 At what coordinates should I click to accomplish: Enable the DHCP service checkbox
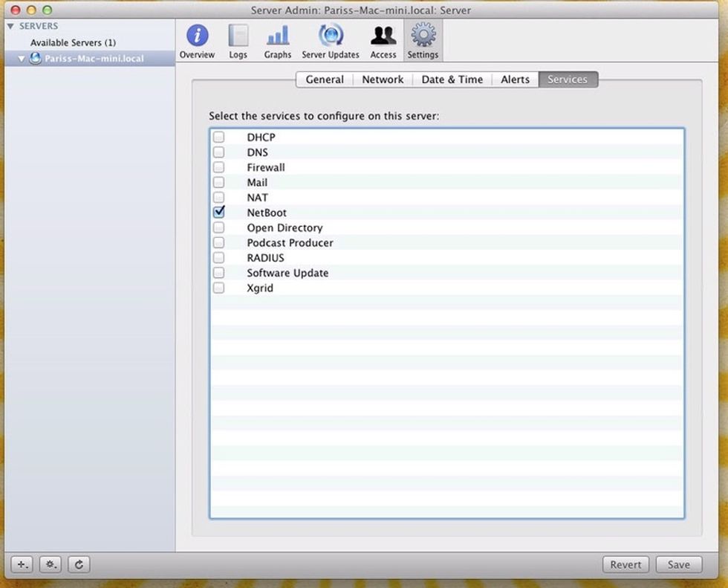point(219,138)
